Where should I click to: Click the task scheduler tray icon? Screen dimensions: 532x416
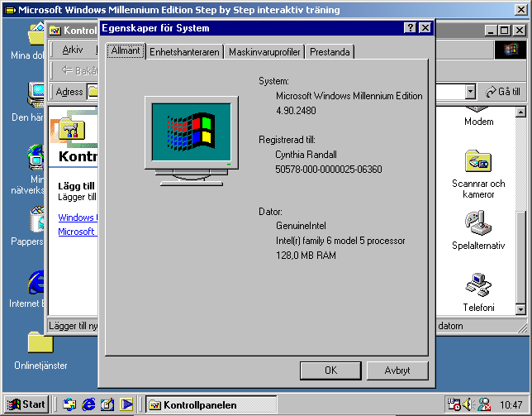[454, 404]
